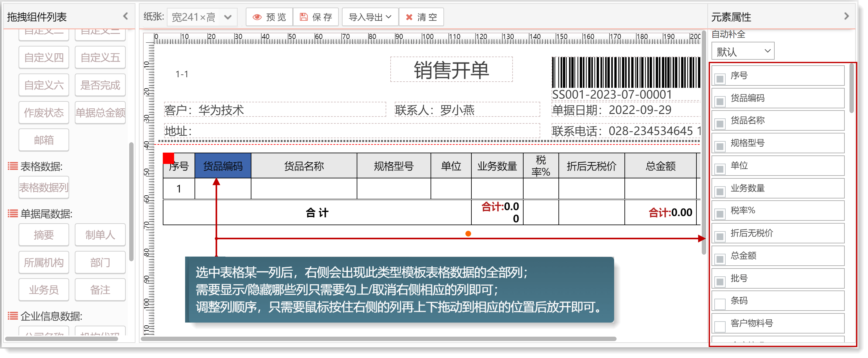
Task: Open the paper size dropdown
Action: click(x=202, y=17)
